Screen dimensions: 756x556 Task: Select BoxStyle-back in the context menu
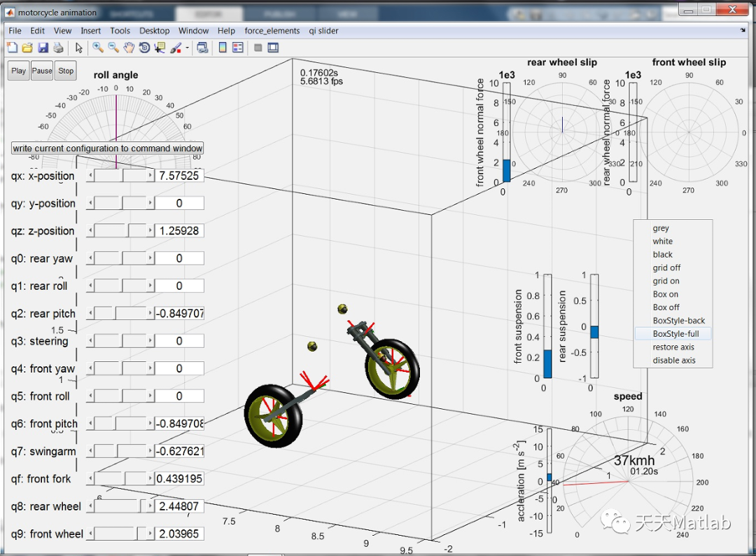pos(673,321)
